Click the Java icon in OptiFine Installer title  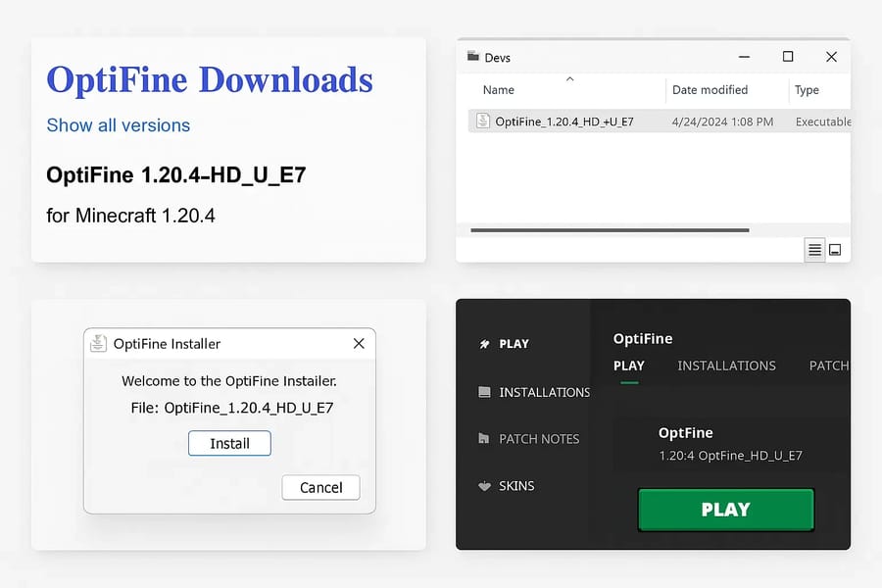[x=98, y=343]
